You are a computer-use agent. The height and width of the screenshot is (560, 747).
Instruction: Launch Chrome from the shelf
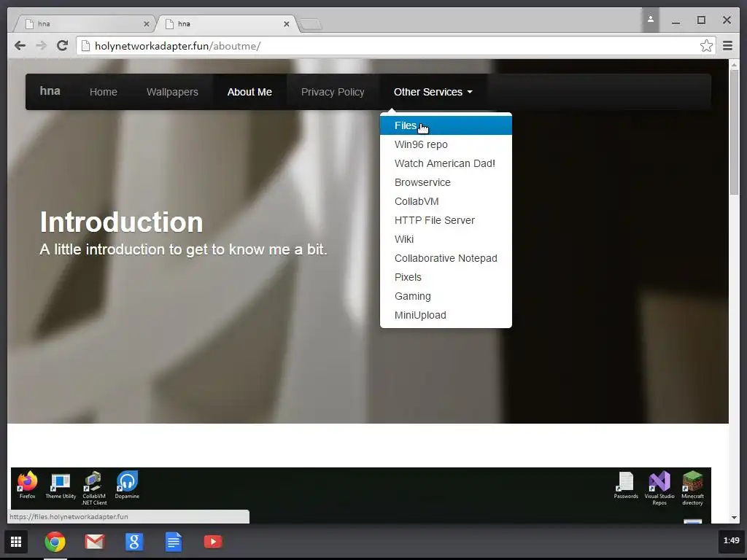pos(55,542)
